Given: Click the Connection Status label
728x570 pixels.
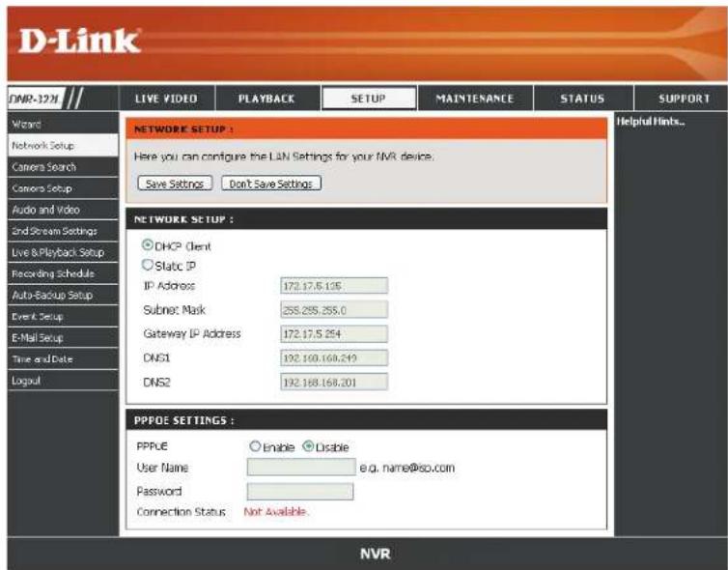Looking at the screenshot, I should click(182, 512).
